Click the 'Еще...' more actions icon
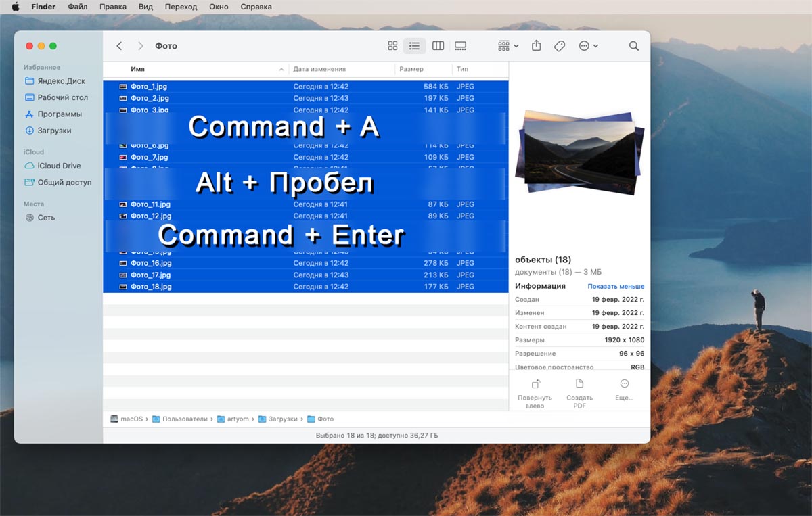 pyautogui.click(x=624, y=384)
